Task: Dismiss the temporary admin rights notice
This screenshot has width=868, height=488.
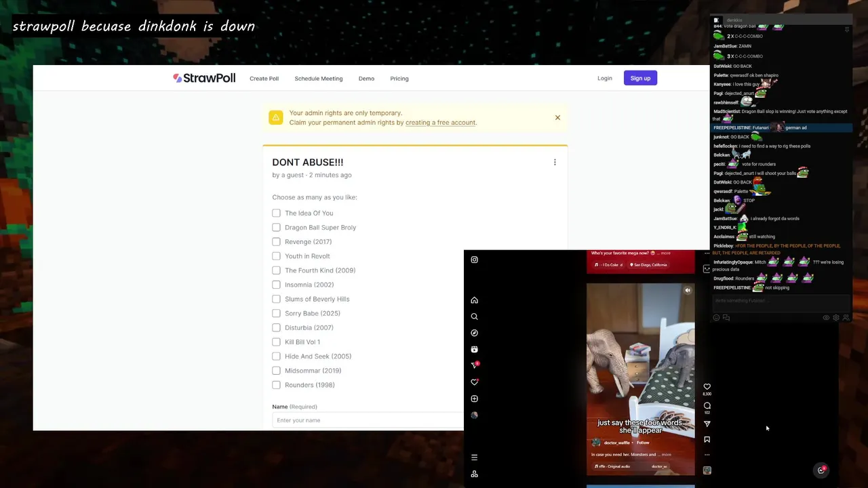Action: (557, 117)
